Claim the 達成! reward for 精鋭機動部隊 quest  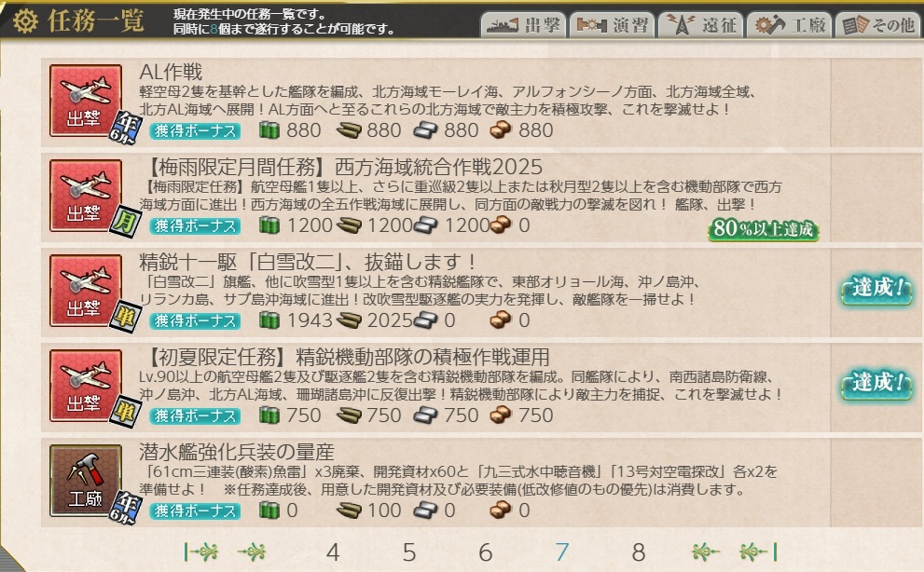pyautogui.click(x=876, y=384)
